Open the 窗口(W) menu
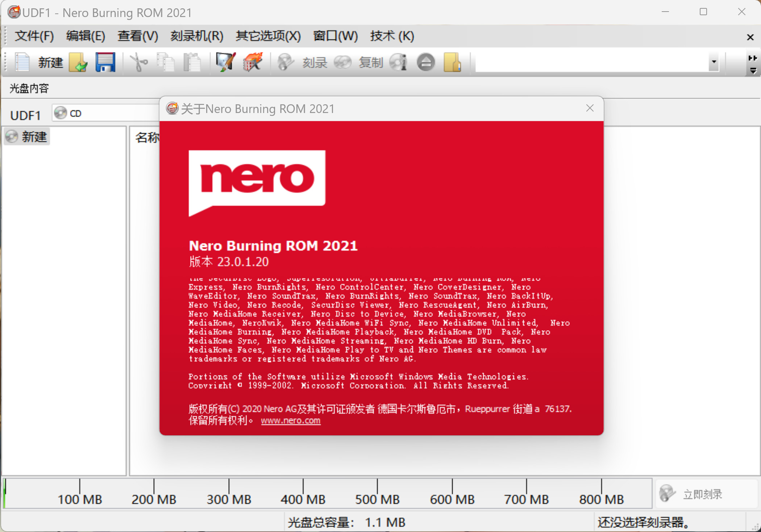 [336, 36]
